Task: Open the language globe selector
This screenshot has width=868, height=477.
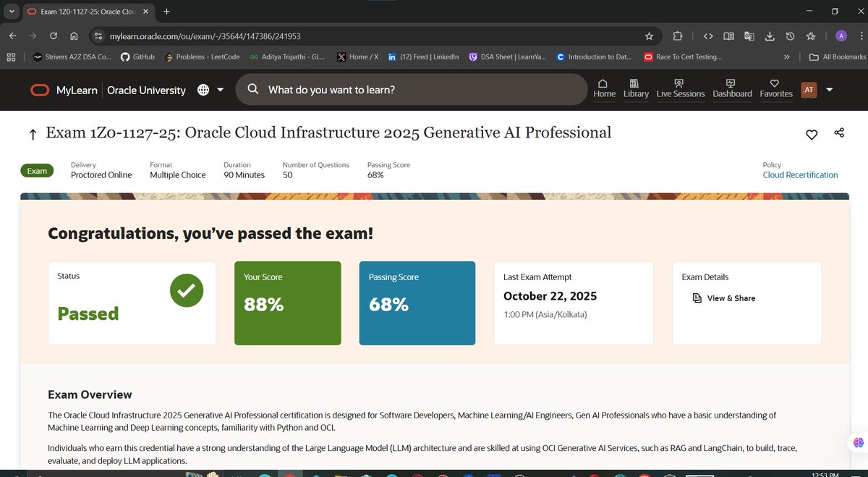Action: (203, 90)
